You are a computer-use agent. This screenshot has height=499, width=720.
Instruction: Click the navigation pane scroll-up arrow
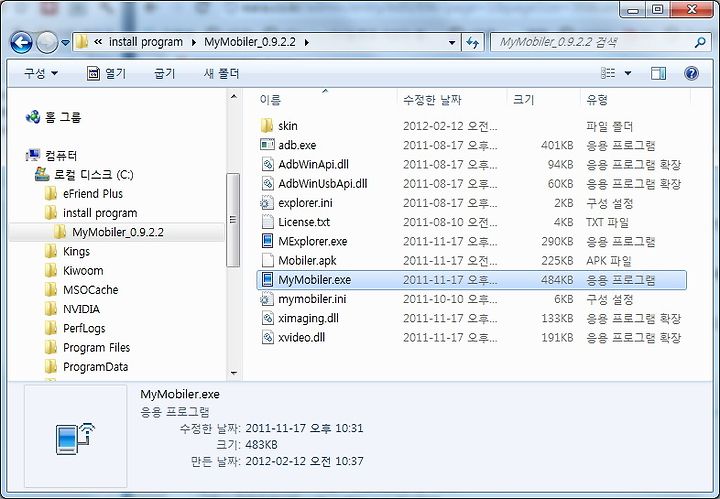234,96
